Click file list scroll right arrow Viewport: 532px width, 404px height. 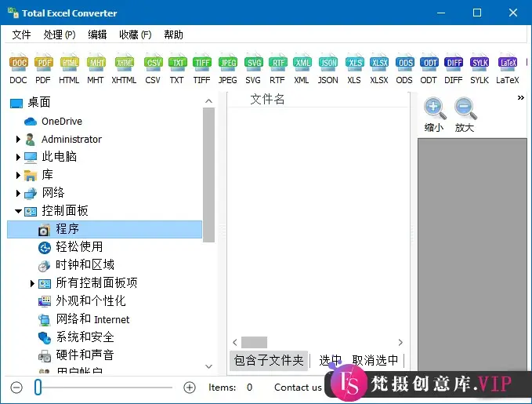pos(400,343)
